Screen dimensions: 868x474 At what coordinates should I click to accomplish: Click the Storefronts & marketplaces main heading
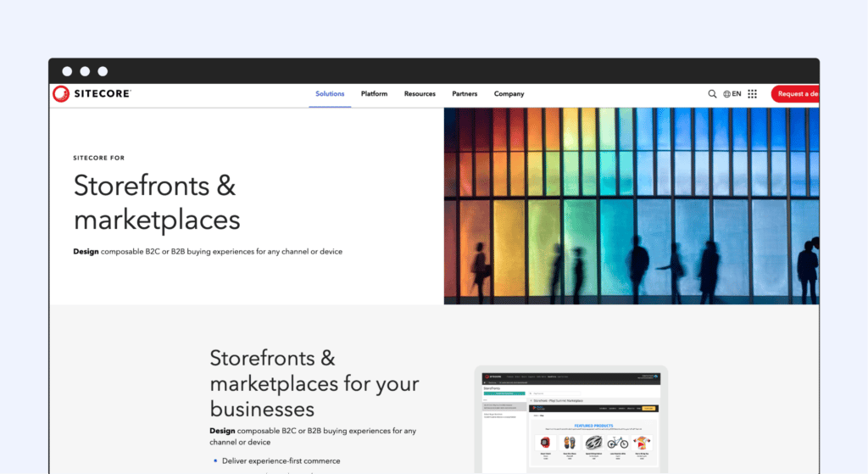[x=157, y=203]
